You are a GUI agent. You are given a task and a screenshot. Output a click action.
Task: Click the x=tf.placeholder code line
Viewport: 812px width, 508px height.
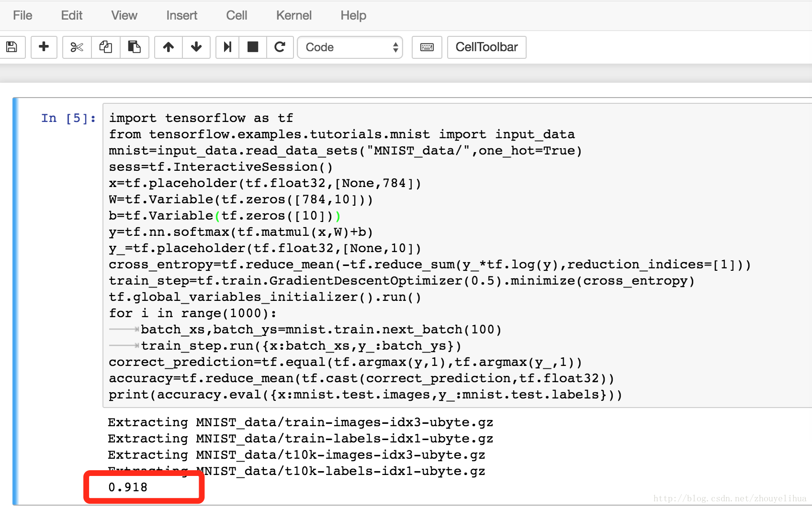pyautogui.click(x=265, y=183)
